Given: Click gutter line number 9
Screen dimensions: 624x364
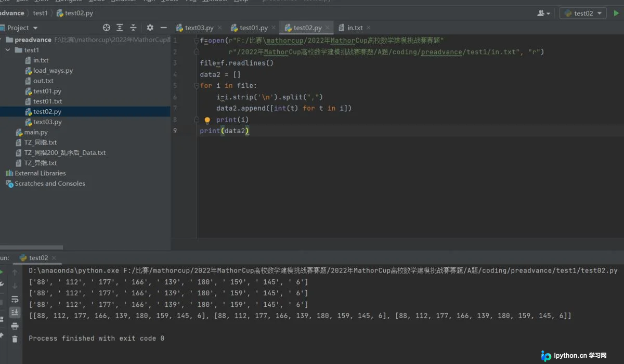Looking at the screenshot, I should click(175, 131).
